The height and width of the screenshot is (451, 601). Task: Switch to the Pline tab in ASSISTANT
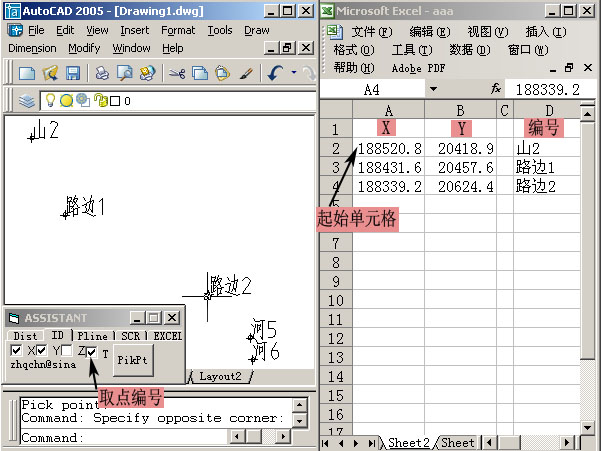click(93, 336)
